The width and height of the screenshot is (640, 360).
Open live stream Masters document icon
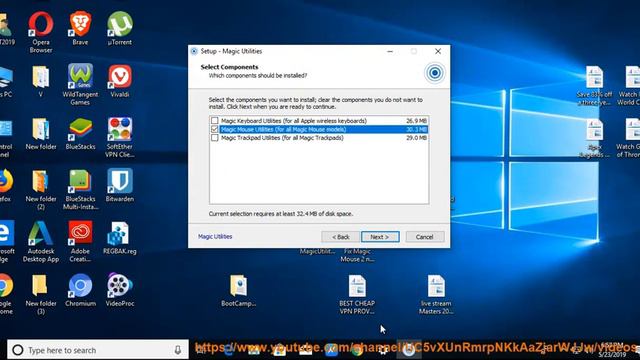tap(436, 294)
